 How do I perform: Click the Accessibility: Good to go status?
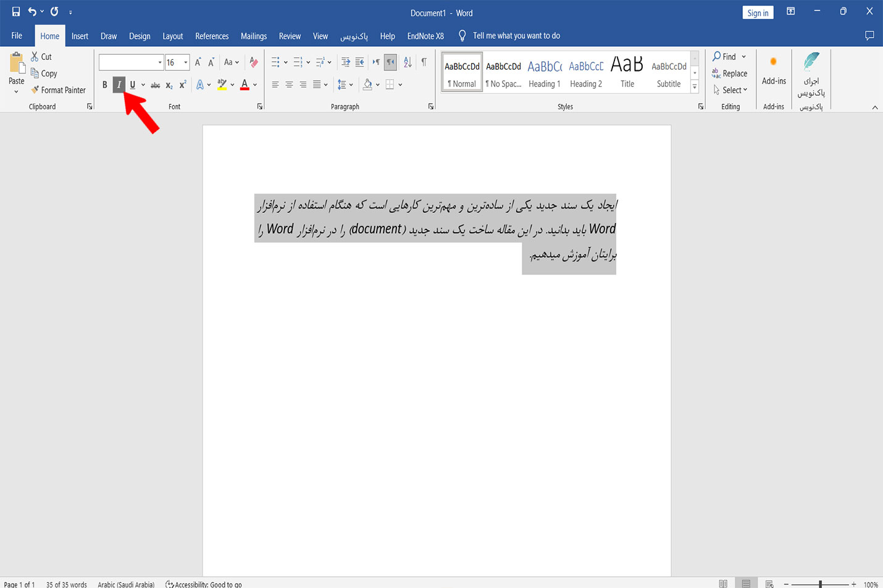click(204, 584)
